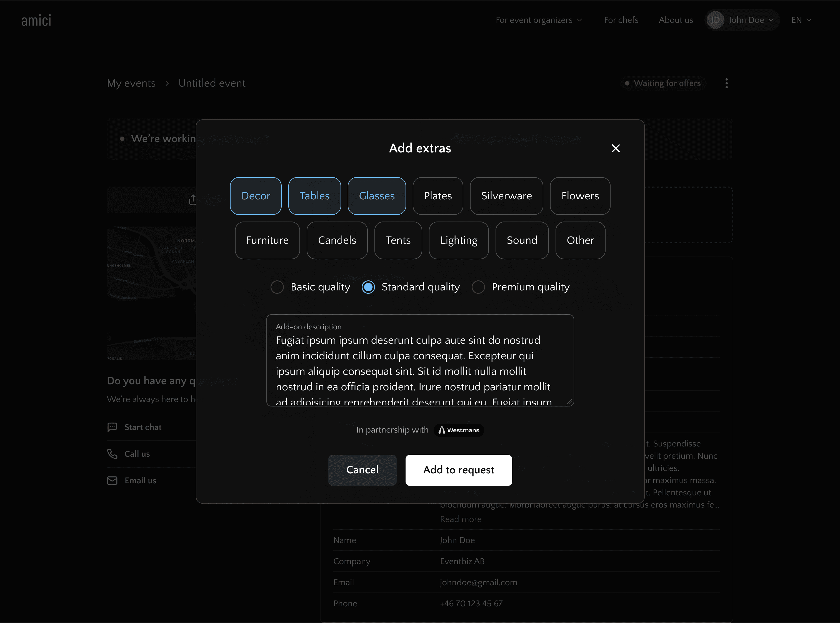Expand For event organizers menu
Screen dimensions: 840x623
point(539,20)
